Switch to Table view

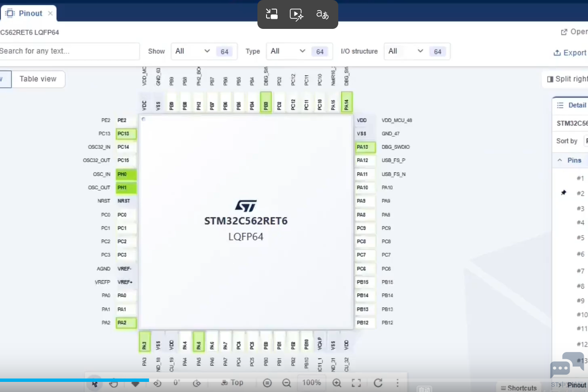tap(38, 79)
